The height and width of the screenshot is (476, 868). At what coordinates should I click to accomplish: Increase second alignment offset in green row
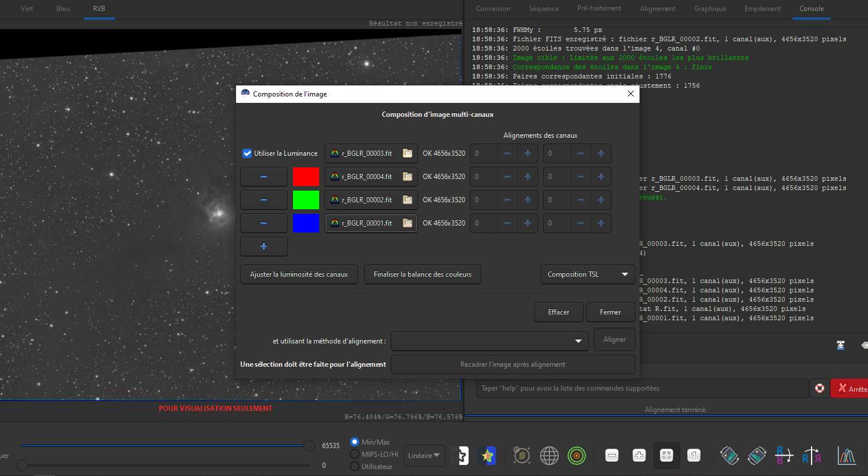(x=601, y=200)
